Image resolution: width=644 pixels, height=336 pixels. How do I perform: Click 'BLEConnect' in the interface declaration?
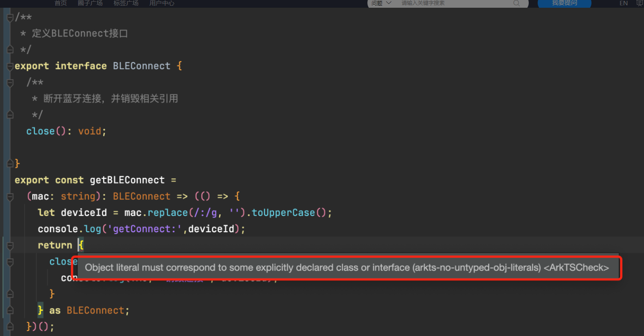[x=142, y=66]
